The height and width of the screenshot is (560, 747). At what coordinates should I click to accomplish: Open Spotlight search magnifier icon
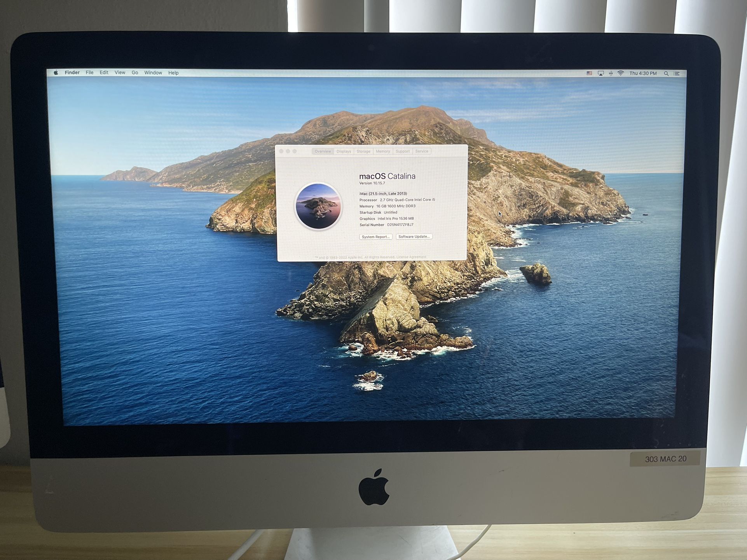pyautogui.click(x=666, y=73)
